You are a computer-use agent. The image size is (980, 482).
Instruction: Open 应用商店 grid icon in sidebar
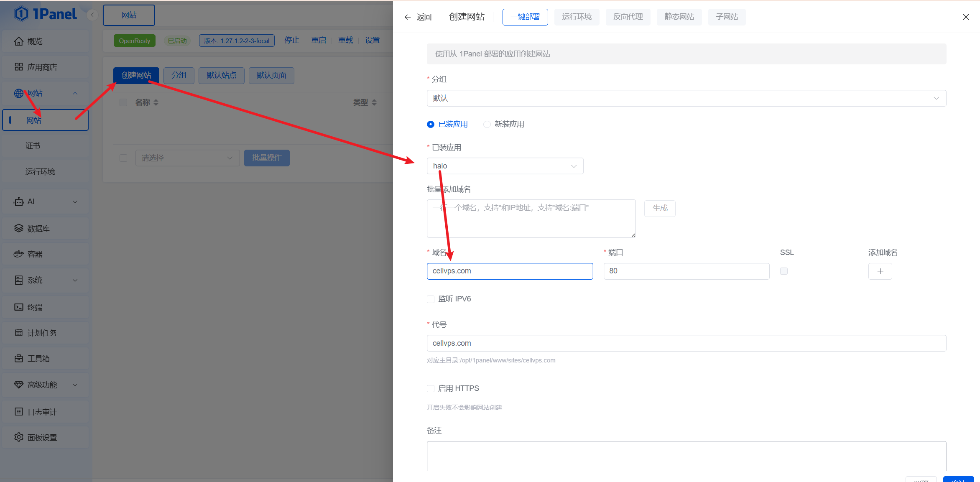[x=18, y=67]
